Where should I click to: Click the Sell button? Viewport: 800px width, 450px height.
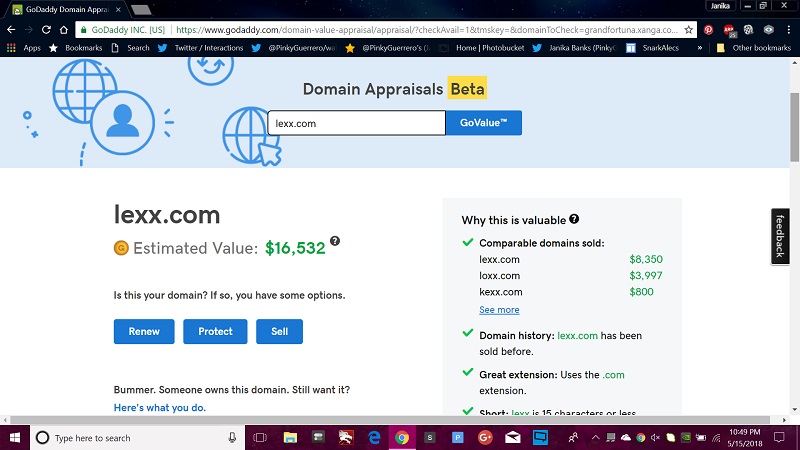279,332
